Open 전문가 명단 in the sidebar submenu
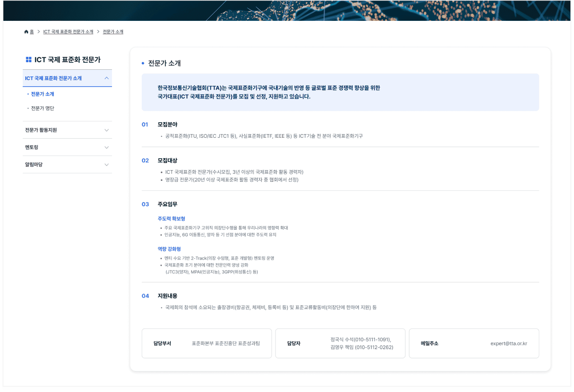 (x=43, y=108)
